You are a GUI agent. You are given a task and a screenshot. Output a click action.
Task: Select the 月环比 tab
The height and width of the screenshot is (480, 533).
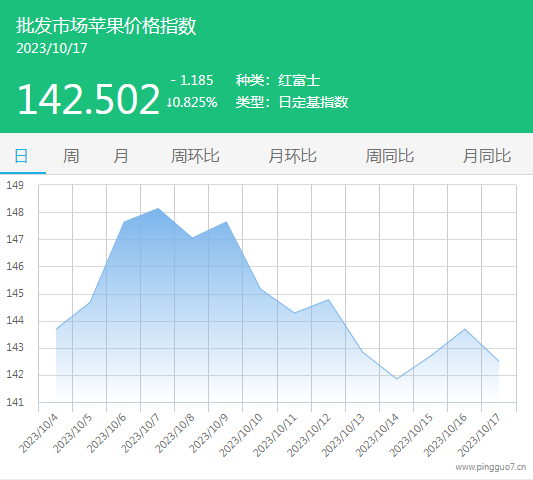(x=292, y=156)
